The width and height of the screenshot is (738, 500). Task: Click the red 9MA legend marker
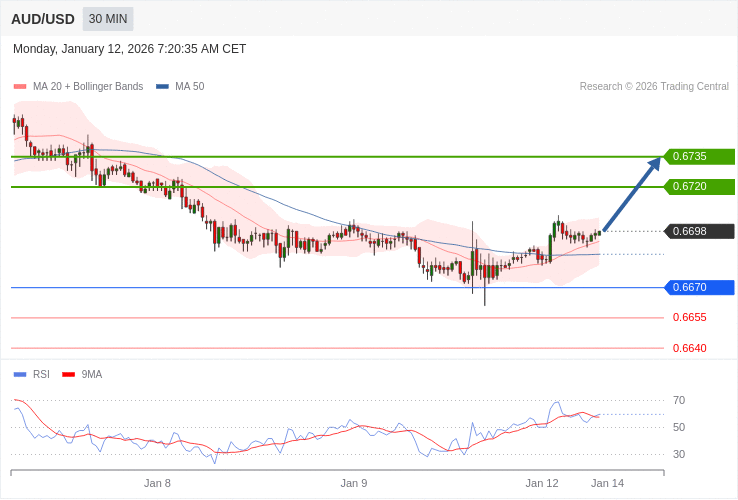pos(68,375)
